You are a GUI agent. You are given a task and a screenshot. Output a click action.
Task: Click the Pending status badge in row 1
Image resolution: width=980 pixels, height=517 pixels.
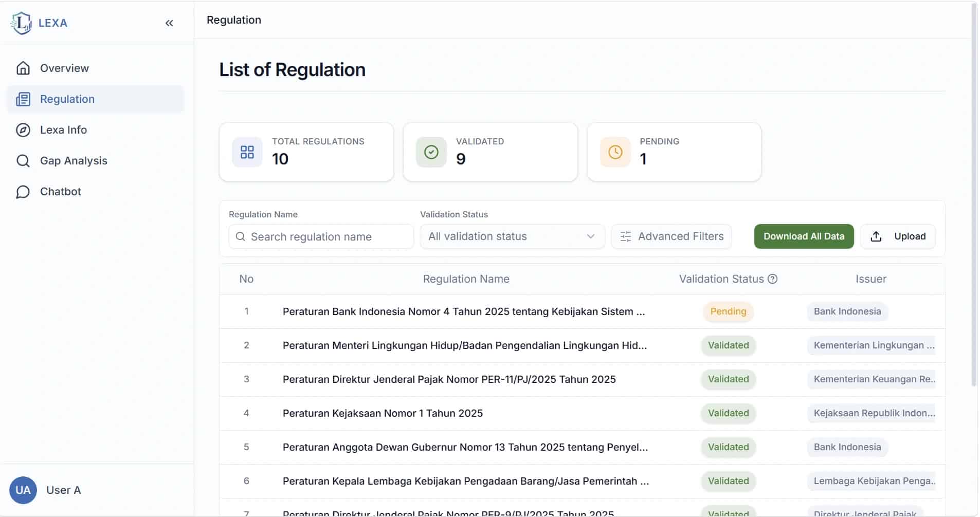pos(728,311)
